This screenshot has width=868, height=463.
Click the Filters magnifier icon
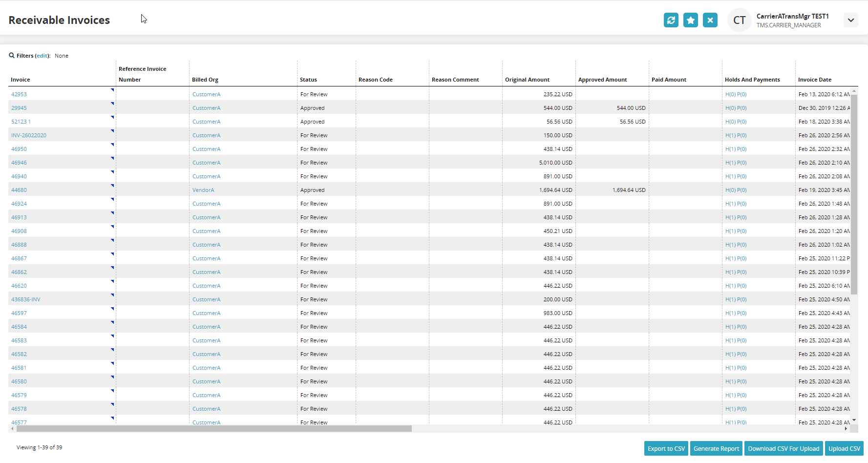click(x=12, y=56)
